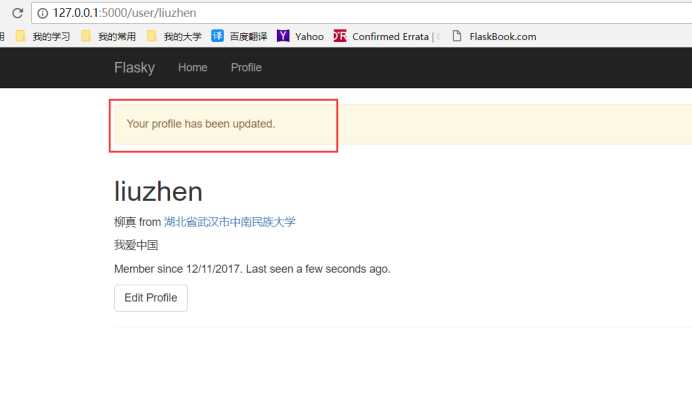Open the 我的大学 bookmark folder

coord(174,36)
